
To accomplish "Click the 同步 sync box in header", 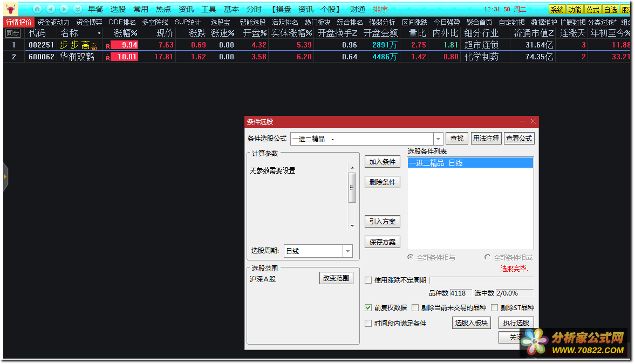I will point(12,33).
